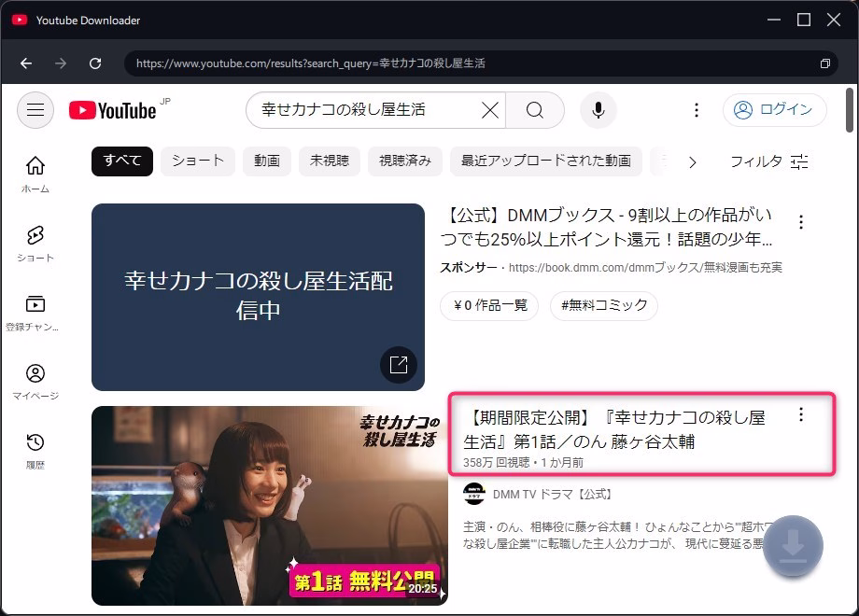This screenshot has height=616, width=859.
Task: Click the external link icon on the ad thumbnail
Action: (399, 365)
